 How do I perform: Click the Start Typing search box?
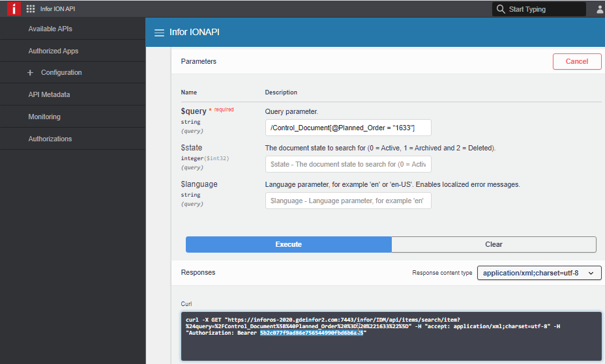[539, 9]
